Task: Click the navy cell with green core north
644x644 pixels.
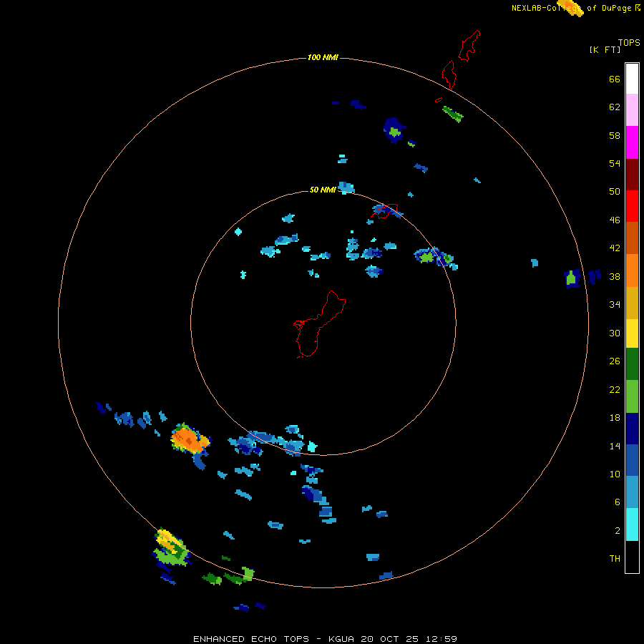Action: coord(394,130)
